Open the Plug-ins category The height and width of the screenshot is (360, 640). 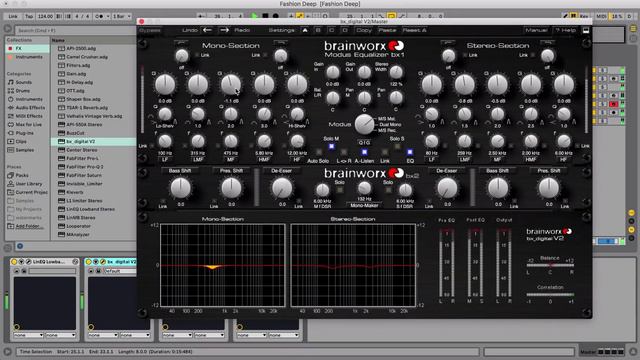click(24, 133)
